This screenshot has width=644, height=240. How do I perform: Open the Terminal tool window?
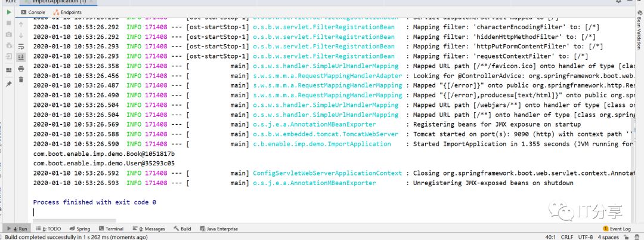(x=111, y=229)
